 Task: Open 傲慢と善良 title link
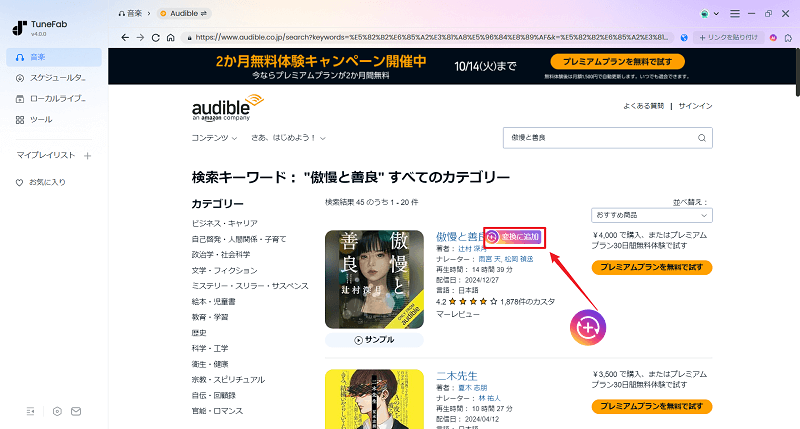(459, 237)
